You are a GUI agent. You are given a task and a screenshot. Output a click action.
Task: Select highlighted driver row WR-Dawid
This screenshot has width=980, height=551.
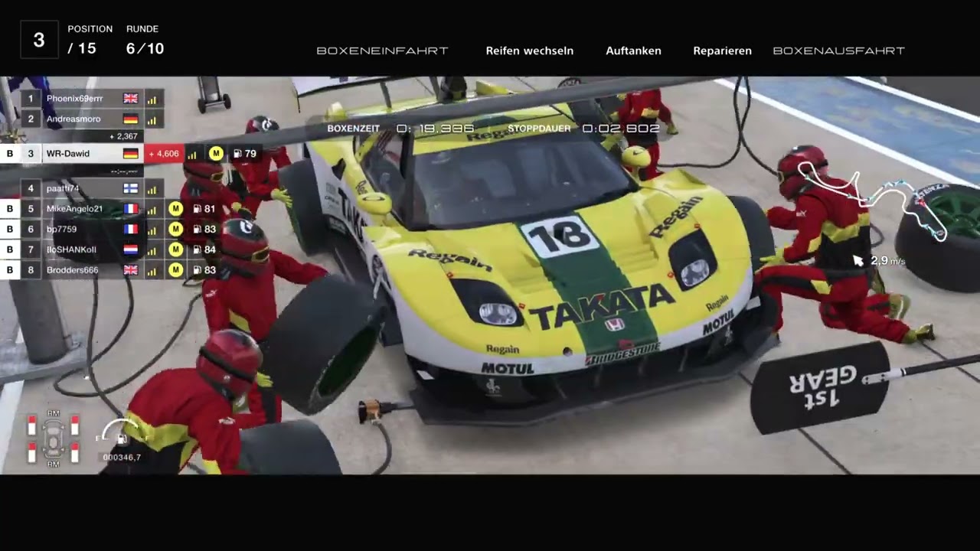[x=130, y=153]
